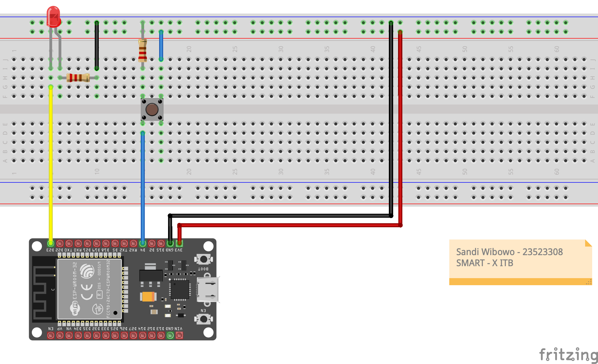Click the D22 pin header

[60, 243]
